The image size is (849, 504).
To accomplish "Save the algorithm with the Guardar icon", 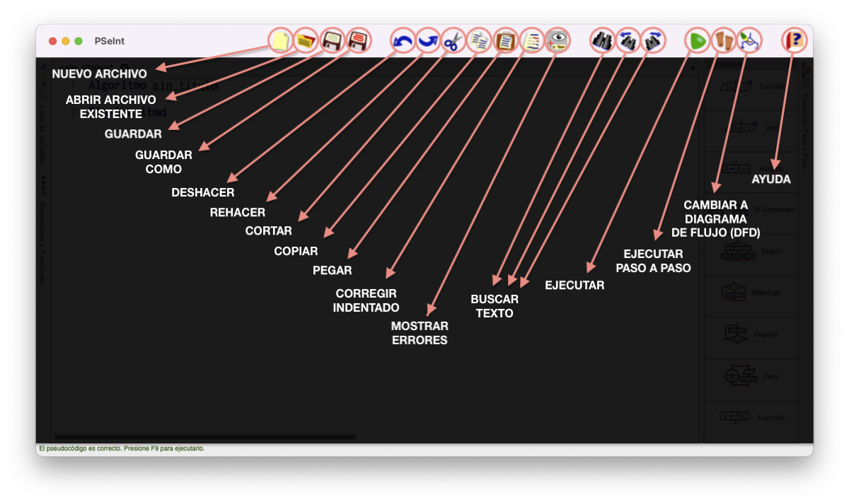I will [x=332, y=40].
